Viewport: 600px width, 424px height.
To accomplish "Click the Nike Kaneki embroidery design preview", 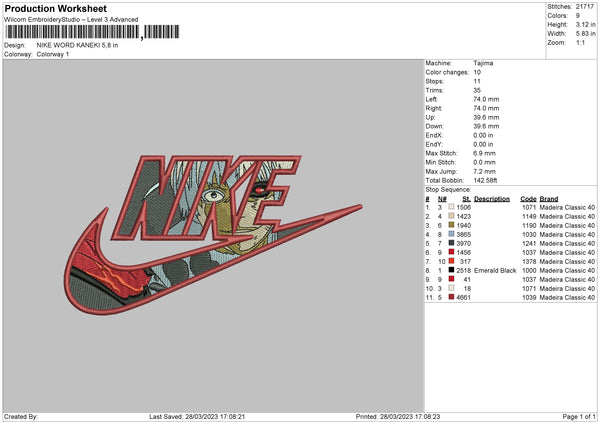I will coord(213,235).
